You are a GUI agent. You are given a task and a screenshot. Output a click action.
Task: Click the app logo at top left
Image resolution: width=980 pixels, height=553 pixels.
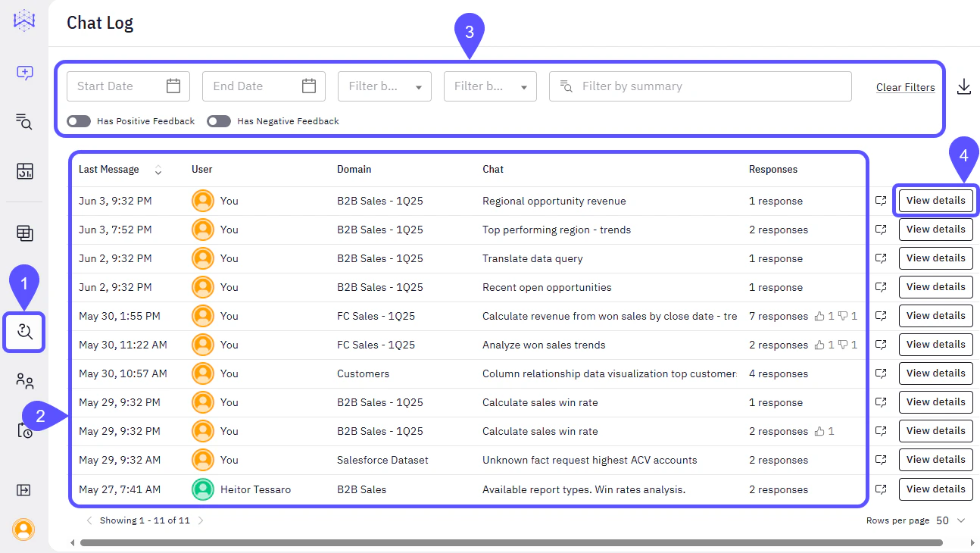23,20
